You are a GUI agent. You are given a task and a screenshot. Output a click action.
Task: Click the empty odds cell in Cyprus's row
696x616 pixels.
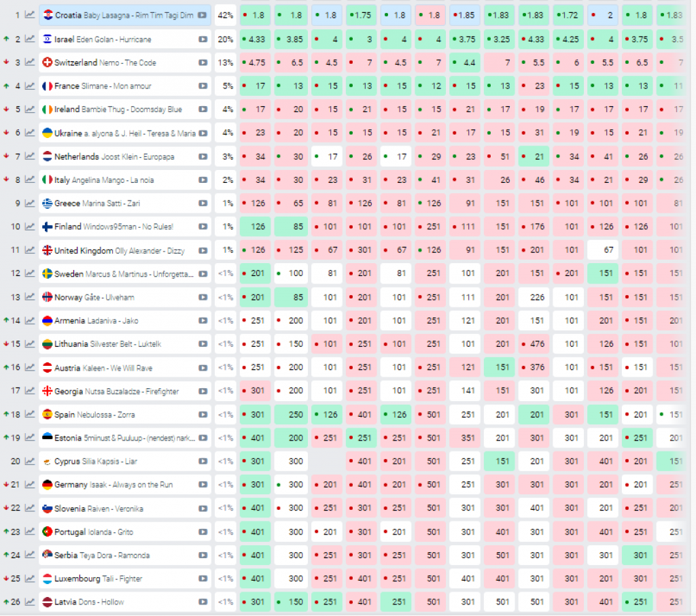pos(328,461)
